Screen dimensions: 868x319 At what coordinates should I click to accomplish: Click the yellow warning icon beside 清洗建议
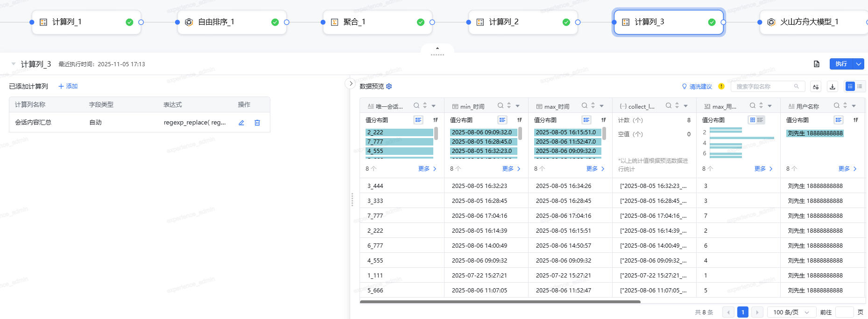coord(721,86)
